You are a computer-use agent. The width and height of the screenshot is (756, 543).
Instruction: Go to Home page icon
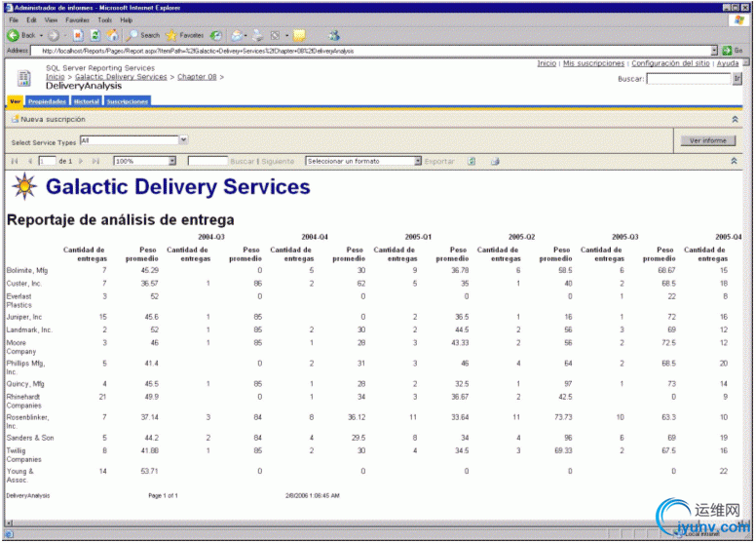(x=112, y=35)
